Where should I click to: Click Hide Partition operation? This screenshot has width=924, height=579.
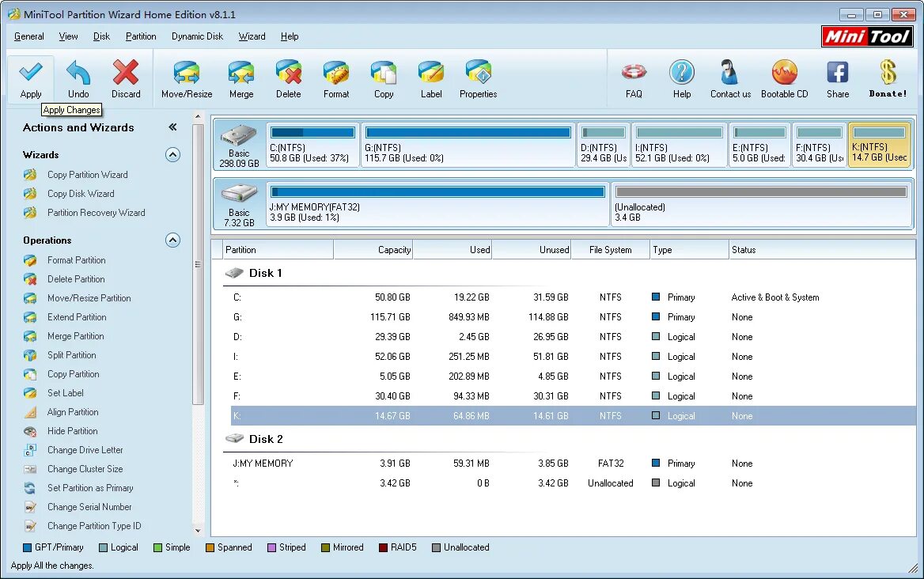click(73, 430)
